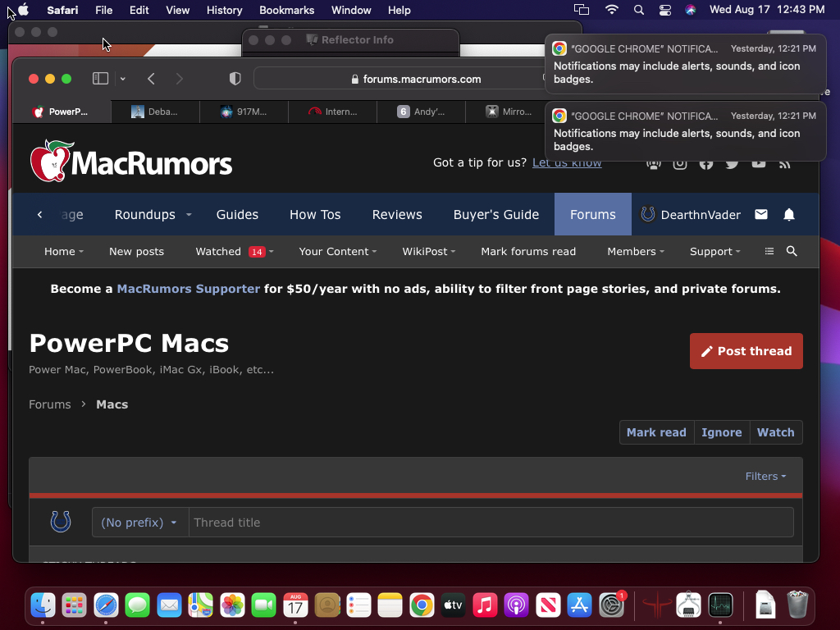Open Launchpad in the dock
The image size is (840, 630).
(75, 605)
